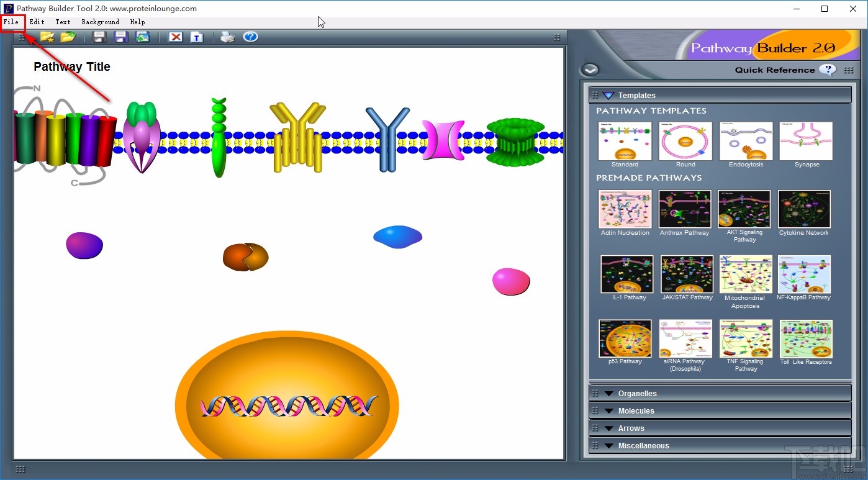The image size is (868, 480).
Task: Load the Anthrax Pathway thumbnail
Action: (x=685, y=209)
